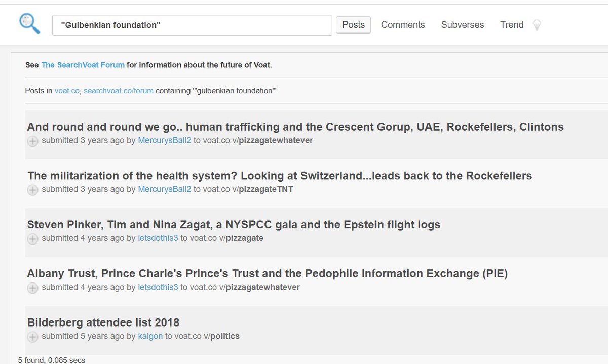The image size is (608, 364).
Task: Expand the "And round and round" post
Action: pyautogui.click(x=32, y=141)
